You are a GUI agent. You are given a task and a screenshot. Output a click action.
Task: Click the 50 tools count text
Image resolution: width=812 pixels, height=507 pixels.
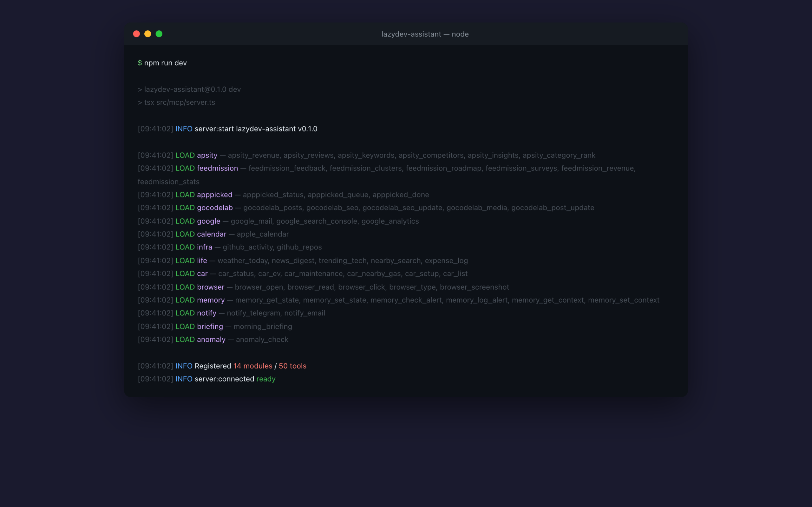click(x=292, y=366)
